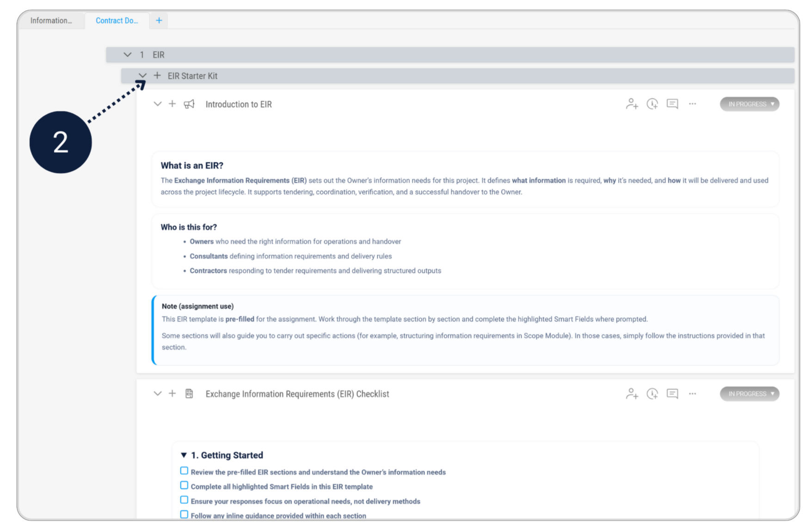Tick the 'Review the pre-filled EIR sections' checkbox

click(184, 470)
